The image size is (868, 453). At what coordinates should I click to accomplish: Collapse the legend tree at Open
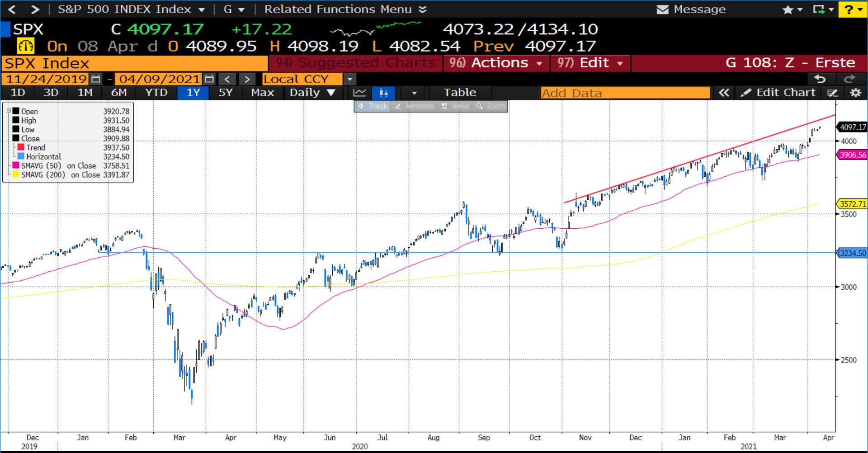(9, 111)
